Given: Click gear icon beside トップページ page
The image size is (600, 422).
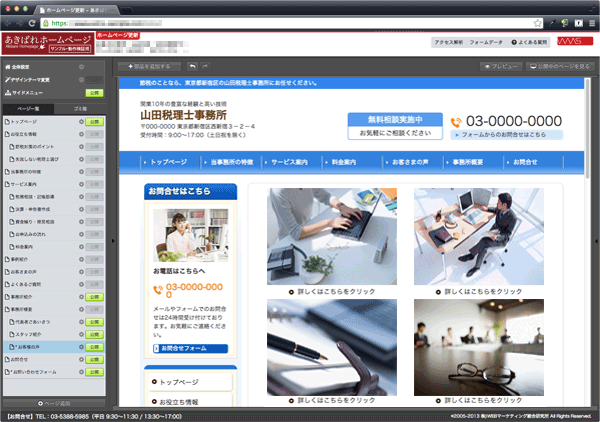Looking at the screenshot, I should coord(80,120).
